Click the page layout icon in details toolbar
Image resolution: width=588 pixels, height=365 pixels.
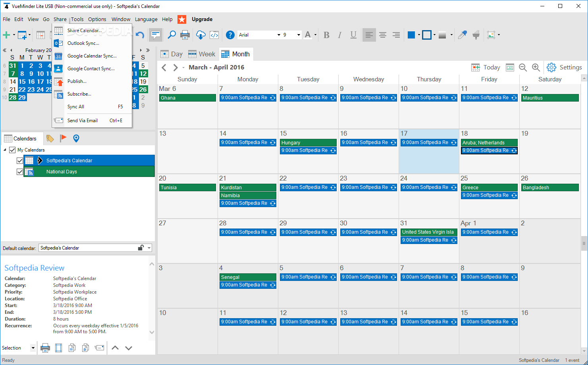[59, 348]
